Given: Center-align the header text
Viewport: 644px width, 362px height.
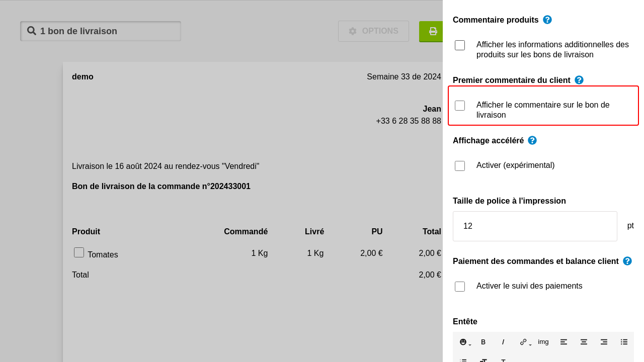Looking at the screenshot, I should coord(584,342).
